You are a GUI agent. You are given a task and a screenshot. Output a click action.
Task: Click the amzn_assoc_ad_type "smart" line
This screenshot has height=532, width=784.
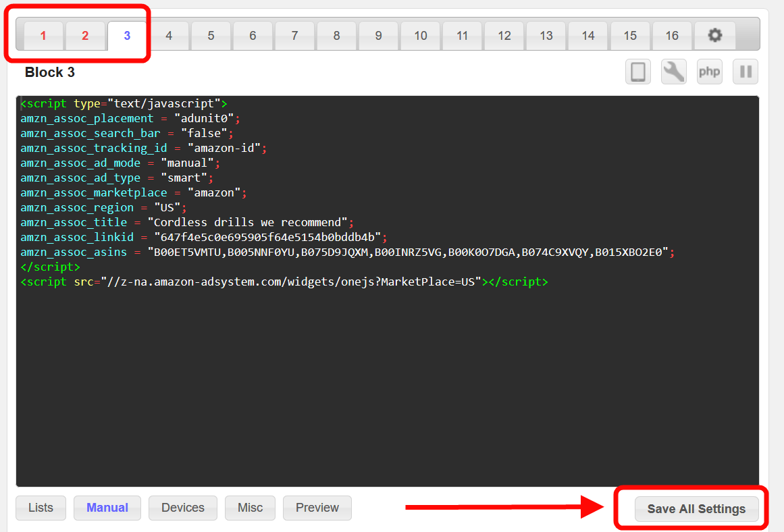click(117, 178)
